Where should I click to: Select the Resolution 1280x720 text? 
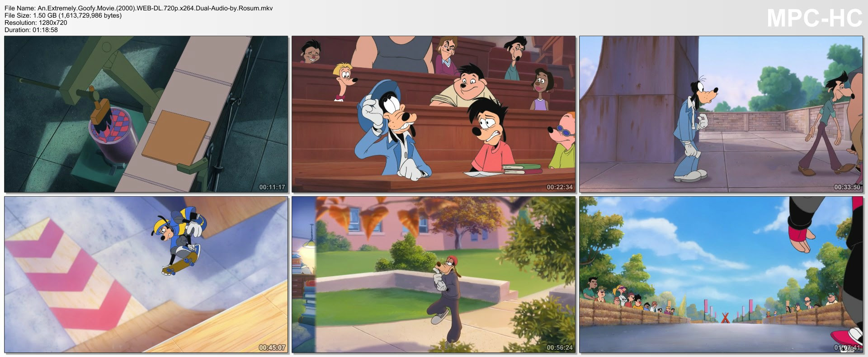click(x=36, y=23)
